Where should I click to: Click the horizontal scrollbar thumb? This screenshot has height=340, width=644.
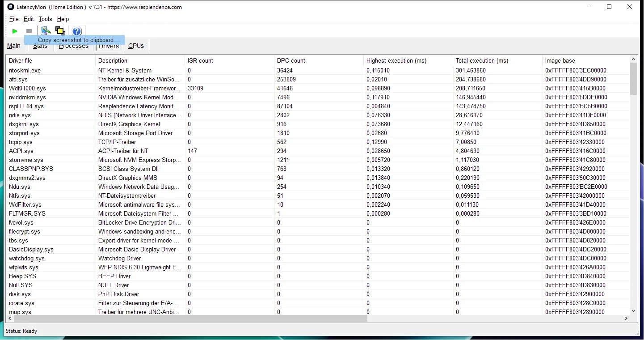(190, 319)
